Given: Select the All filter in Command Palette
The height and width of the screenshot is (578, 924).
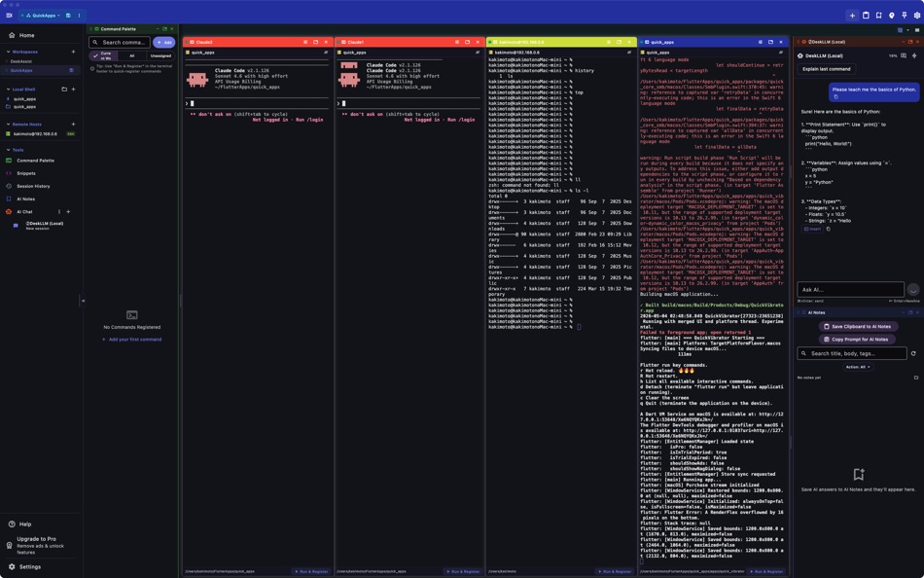Looking at the screenshot, I should [132, 56].
